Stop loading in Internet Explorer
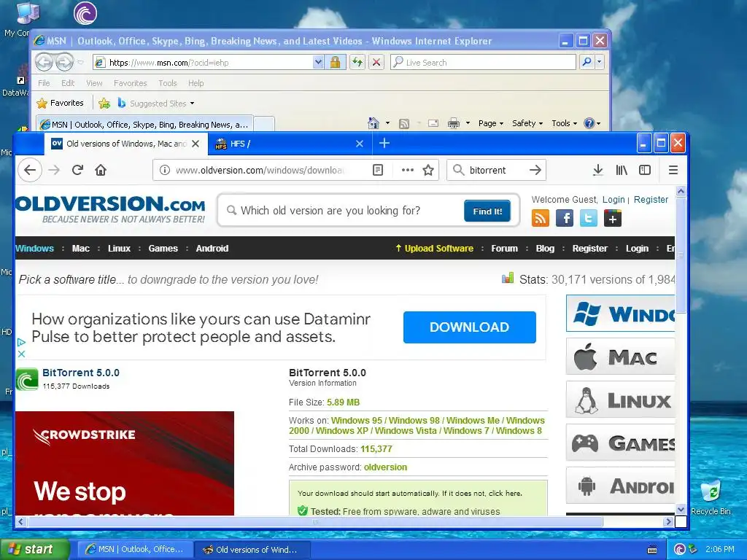Image resolution: width=747 pixels, height=560 pixels. pos(376,62)
